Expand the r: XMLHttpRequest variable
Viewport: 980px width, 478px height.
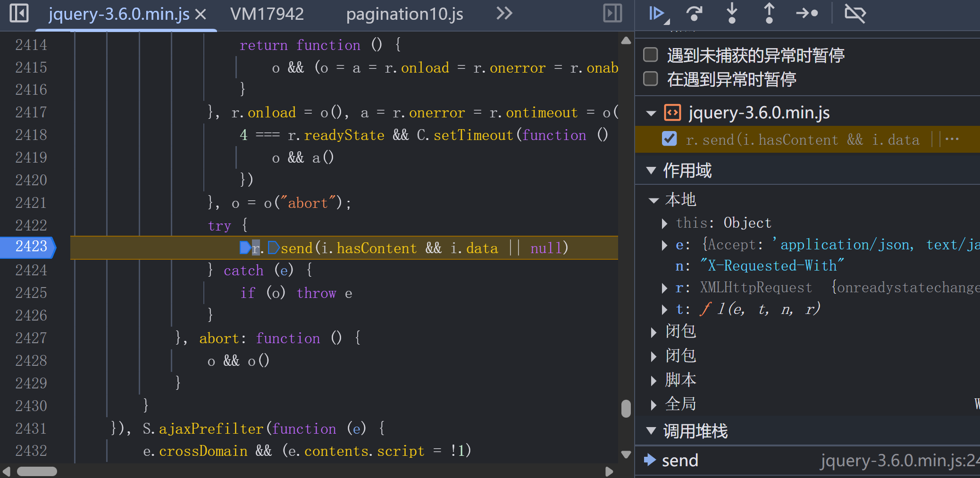pyautogui.click(x=664, y=288)
